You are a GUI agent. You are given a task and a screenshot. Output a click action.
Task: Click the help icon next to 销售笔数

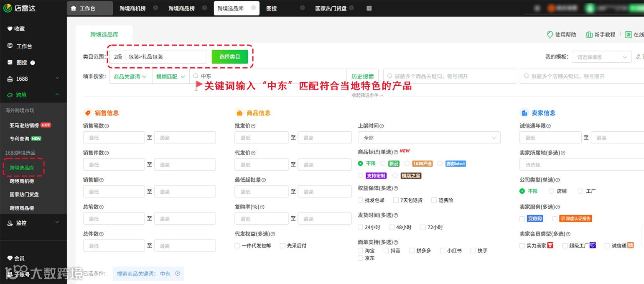(x=107, y=126)
